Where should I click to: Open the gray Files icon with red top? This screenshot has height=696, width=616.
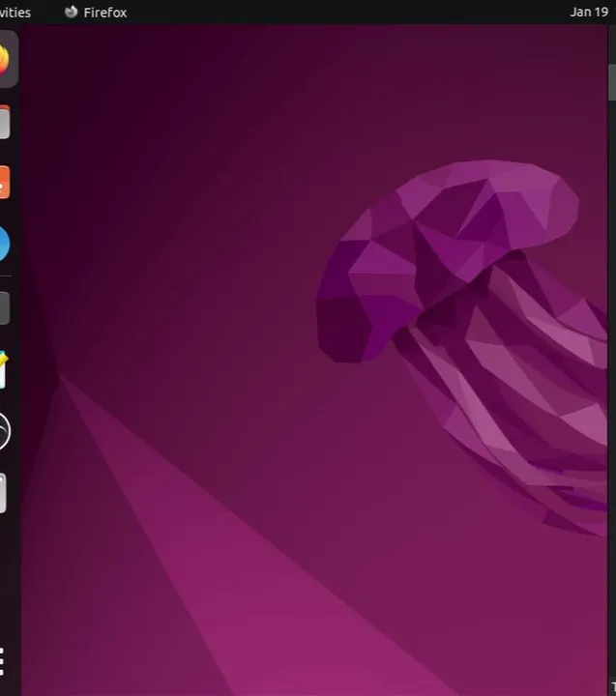point(5,122)
